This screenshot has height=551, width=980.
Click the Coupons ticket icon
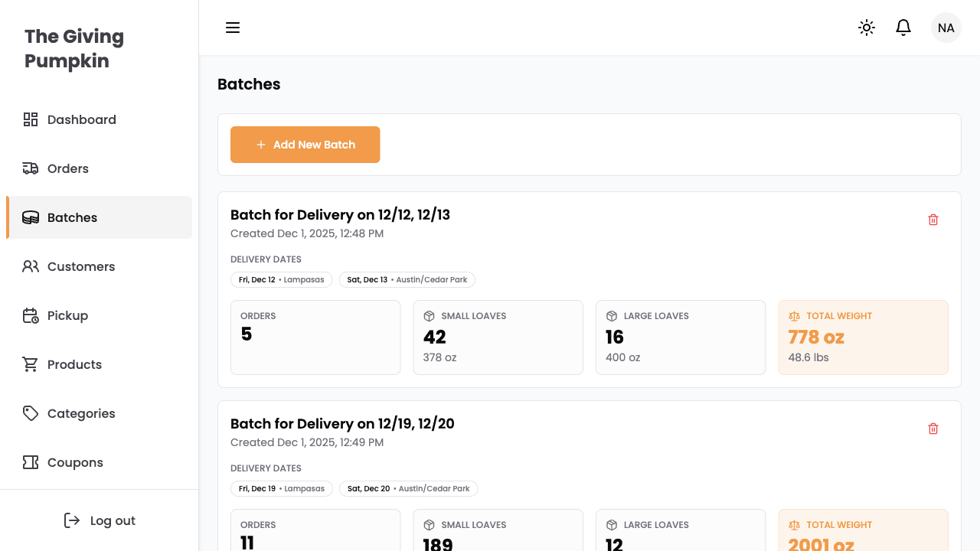pos(30,462)
